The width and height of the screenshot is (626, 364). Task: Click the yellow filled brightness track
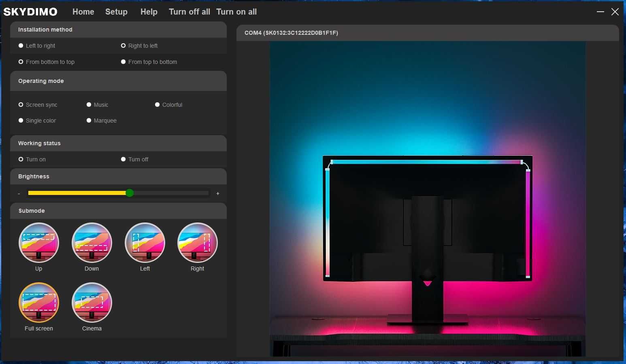[x=77, y=193]
